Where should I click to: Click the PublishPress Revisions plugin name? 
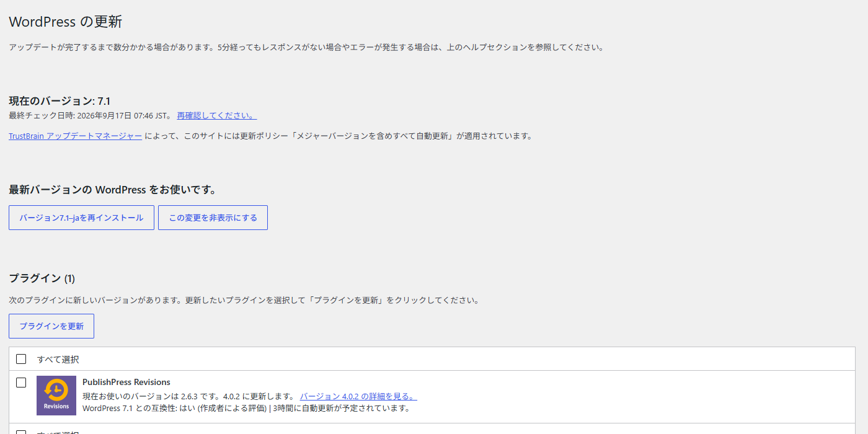(x=126, y=382)
